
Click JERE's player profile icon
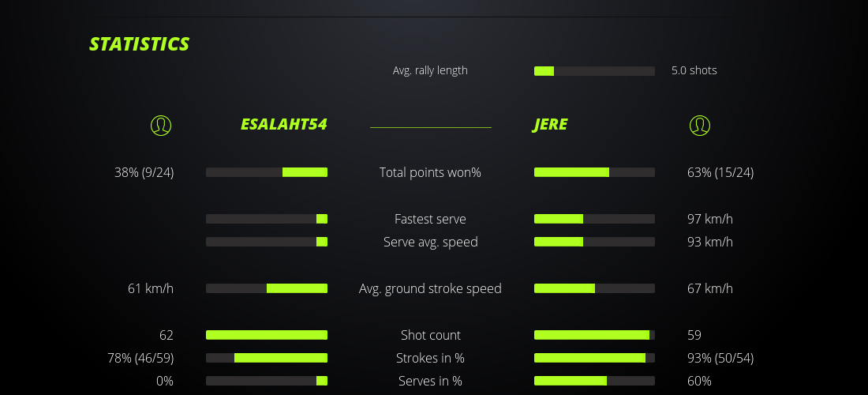click(x=700, y=125)
